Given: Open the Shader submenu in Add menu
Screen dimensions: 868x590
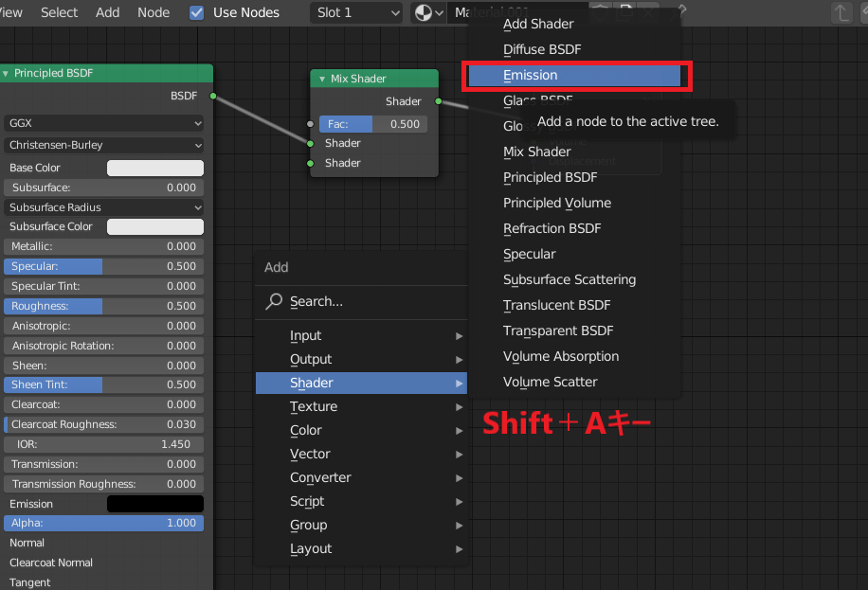Looking at the screenshot, I should 361,383.
